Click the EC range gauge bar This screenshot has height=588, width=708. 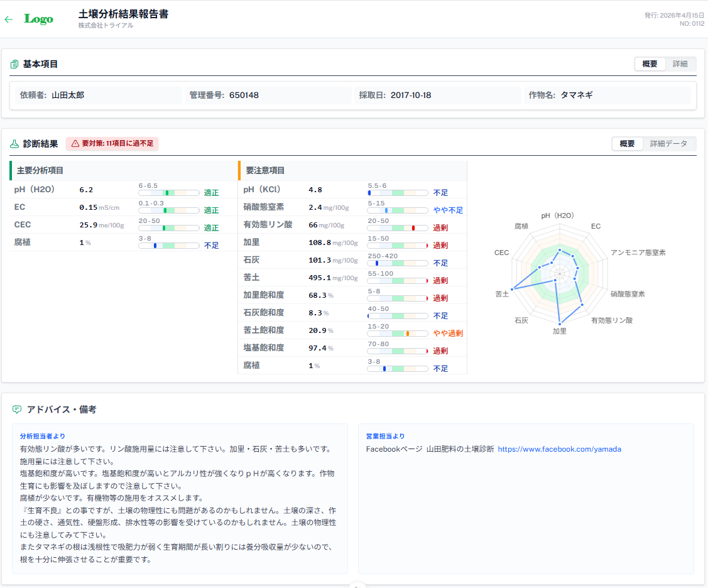(x=169, y=210)
